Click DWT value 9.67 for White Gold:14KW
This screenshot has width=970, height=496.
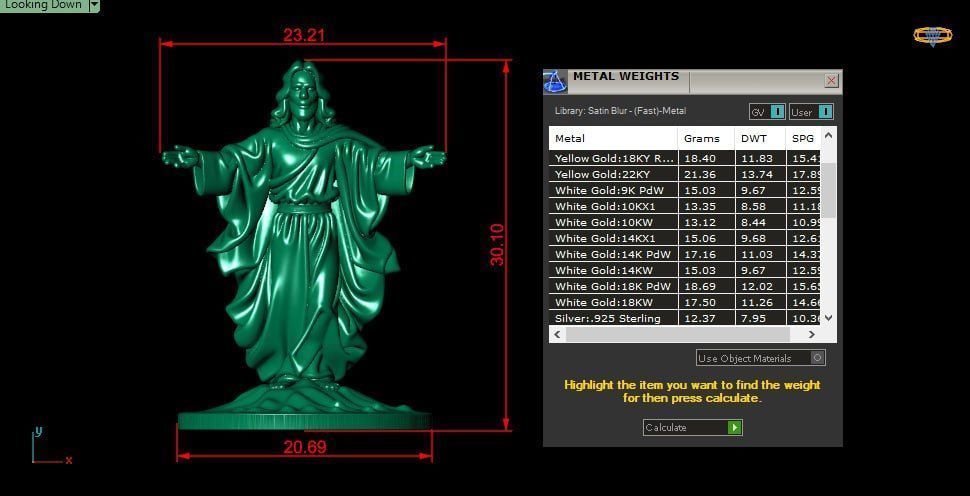click(x=753, y=271)
